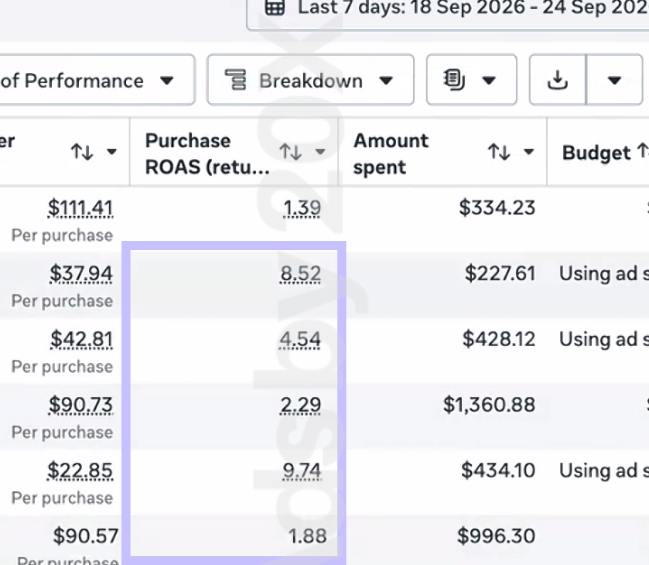Click the $434.10 amount spent value
The height and width of the screenshot is (565, 649).
(x=498, y=470)
